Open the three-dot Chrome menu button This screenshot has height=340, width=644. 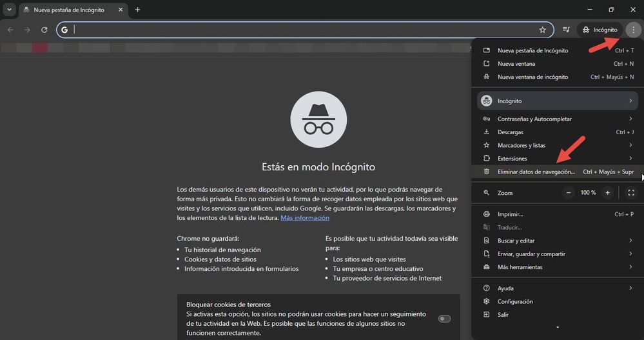coord(633,30)
